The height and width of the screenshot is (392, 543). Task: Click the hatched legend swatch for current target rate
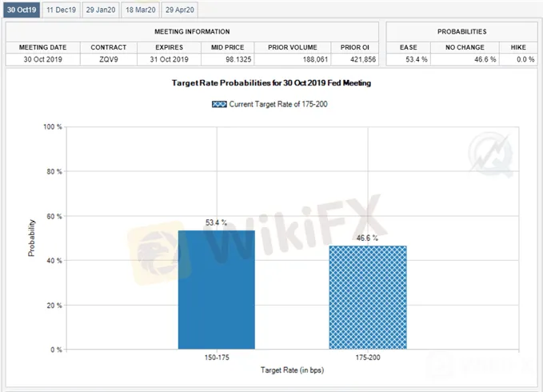coord(219,104)
